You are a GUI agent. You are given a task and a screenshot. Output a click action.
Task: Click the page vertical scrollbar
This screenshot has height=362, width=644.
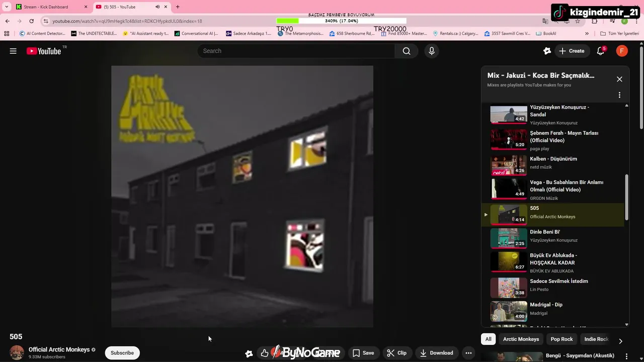pyautogui.click(x=641, y=88)
